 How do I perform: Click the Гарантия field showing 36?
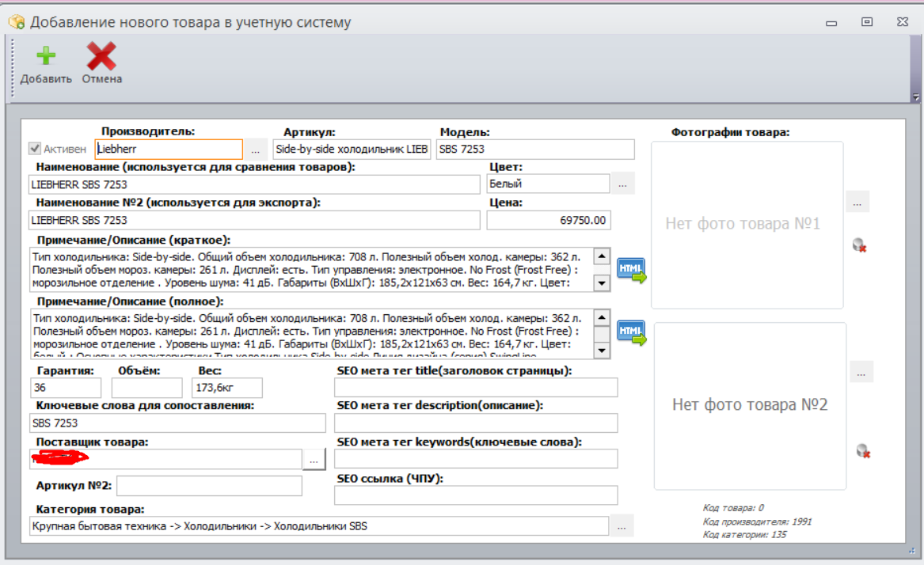(66, 388)
